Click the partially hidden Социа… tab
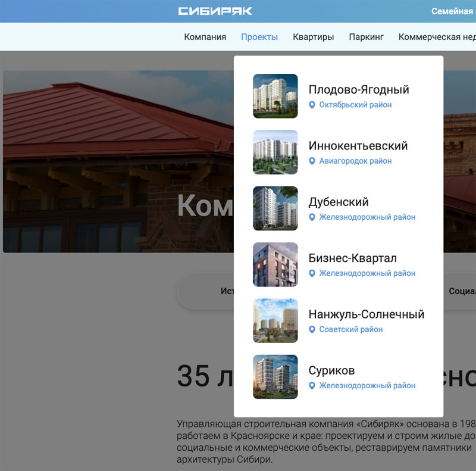This screenshot has height=471, width=476. (x=462, y=291)
